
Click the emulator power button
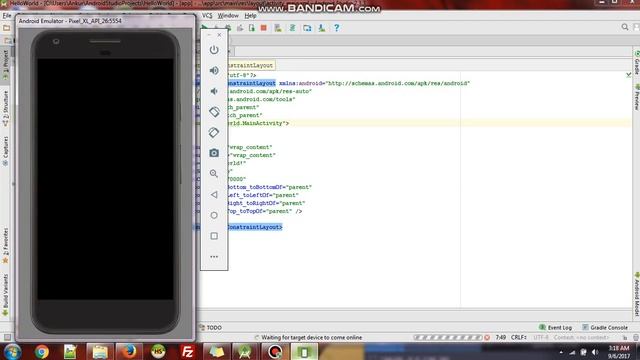[214, 50]
